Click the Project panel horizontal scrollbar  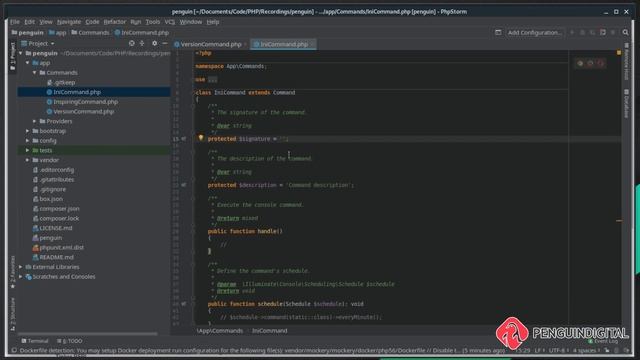tap(88, 333)
